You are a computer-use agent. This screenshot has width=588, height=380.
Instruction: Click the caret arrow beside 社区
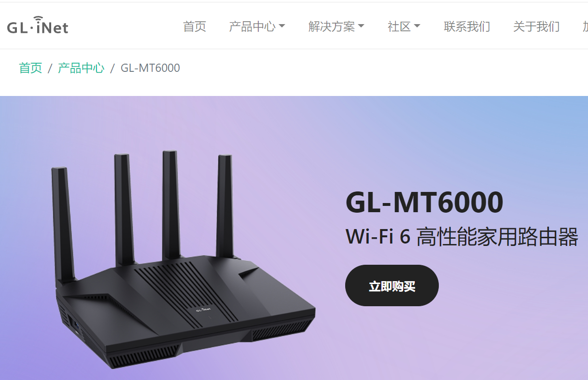tap(417, 26)
